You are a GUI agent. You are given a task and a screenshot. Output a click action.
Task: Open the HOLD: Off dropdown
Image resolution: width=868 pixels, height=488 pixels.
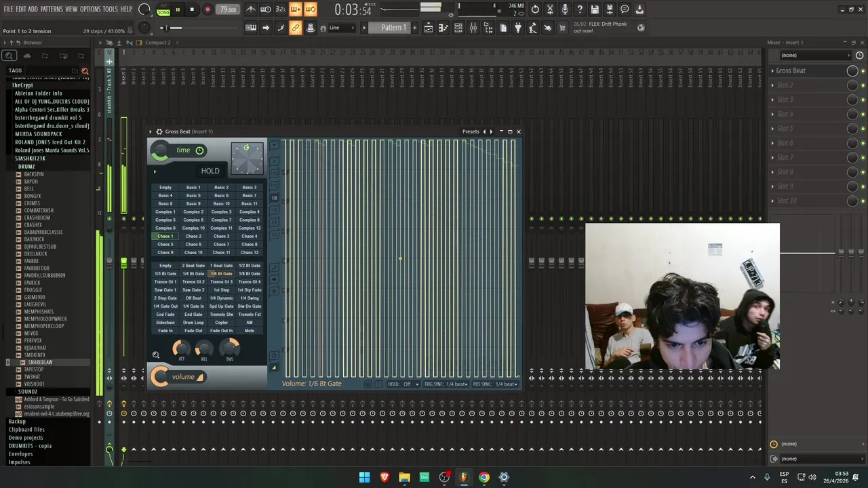tap(403, 384)
